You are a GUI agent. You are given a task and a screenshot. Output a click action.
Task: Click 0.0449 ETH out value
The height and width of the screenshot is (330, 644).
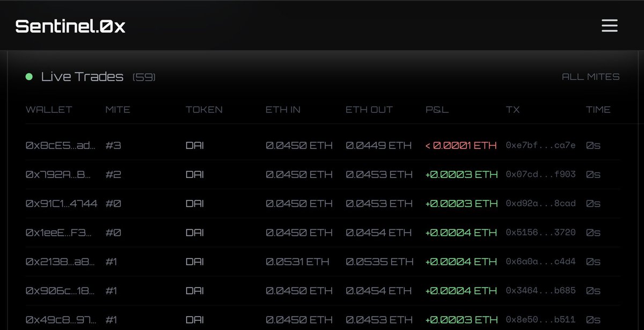point(379,146)
